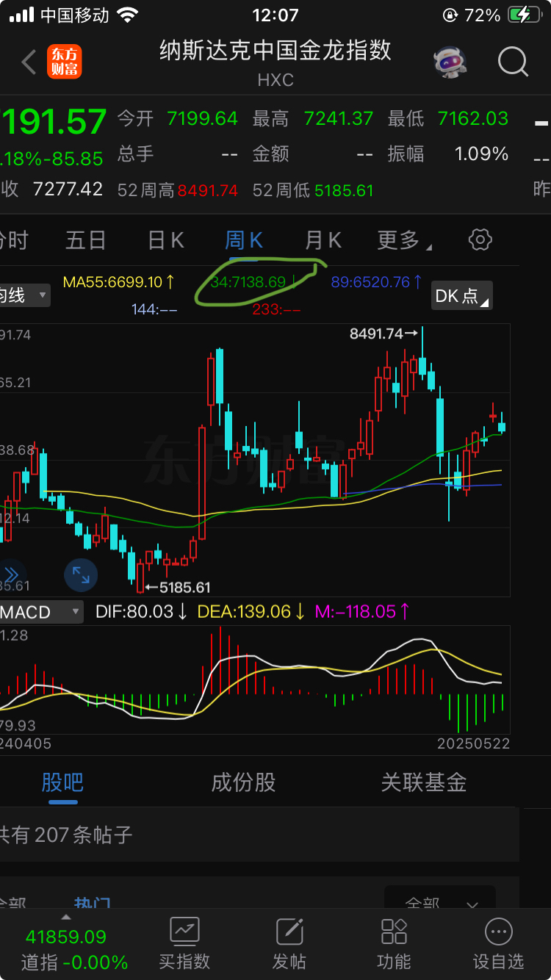The image size is (551, 980).
Task: Tap the 5185.61 low price marker
Action: [177, 587]
